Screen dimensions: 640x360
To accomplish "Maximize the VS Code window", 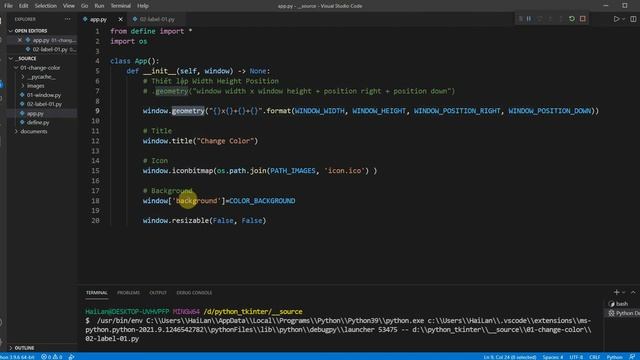I will click(624, 6).
